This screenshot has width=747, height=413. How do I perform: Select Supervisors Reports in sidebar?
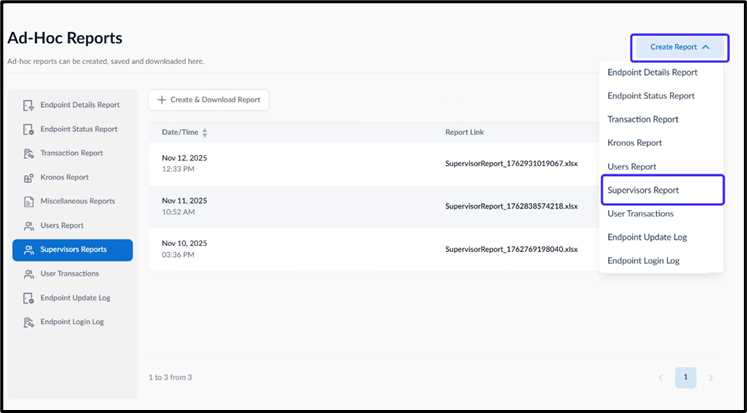pos(72,250)
